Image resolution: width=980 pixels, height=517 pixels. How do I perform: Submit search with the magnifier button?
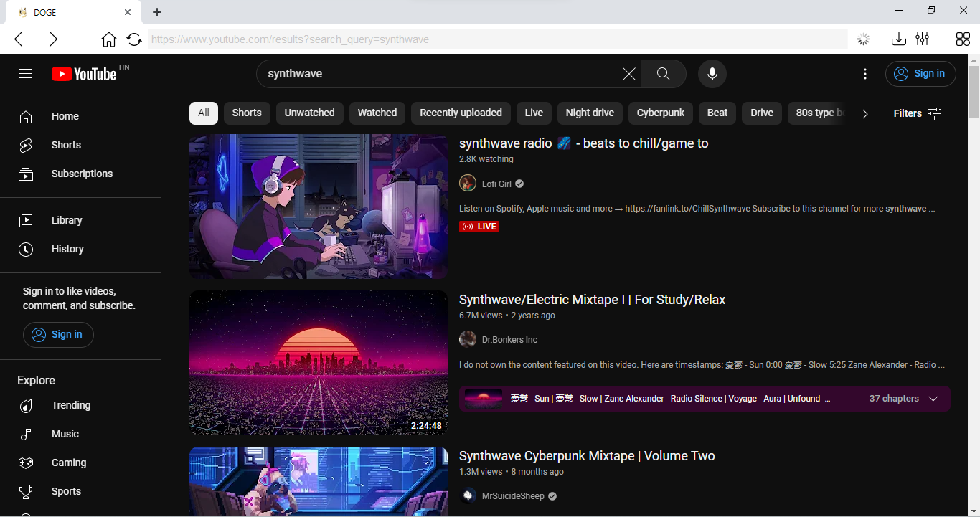point(663,74)
